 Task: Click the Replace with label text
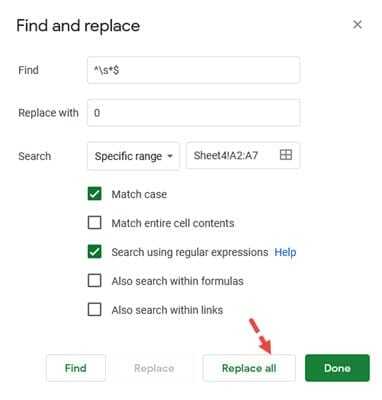click(x=48, y=113)
